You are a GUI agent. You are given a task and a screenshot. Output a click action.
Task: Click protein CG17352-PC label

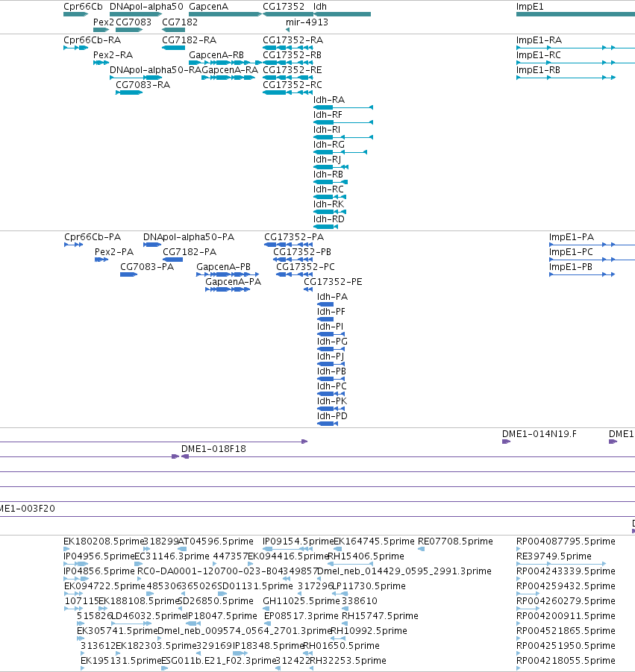tap(305, 267)
